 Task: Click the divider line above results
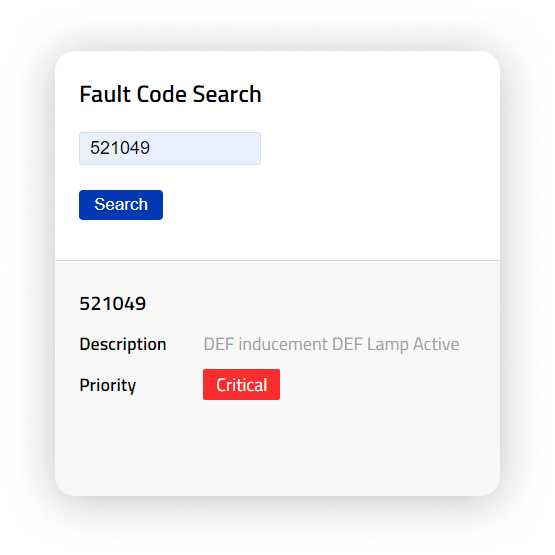click(277, 261)
